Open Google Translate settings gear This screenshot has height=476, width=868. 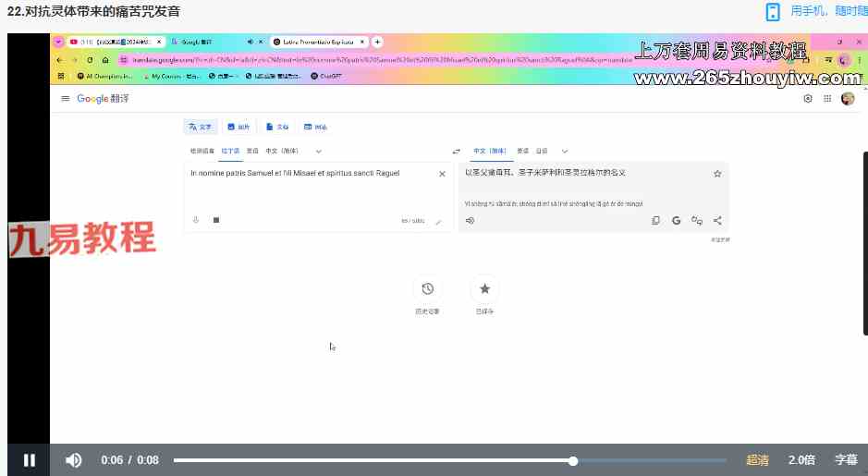[808, 99]
